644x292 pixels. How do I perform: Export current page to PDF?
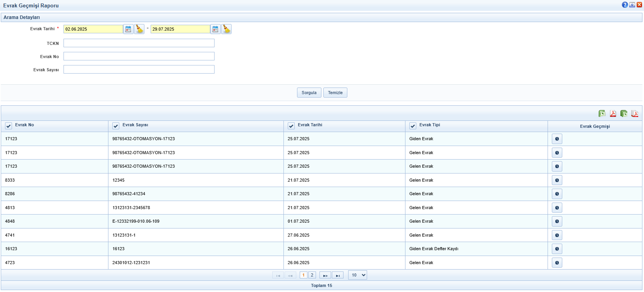coord(613,113)
